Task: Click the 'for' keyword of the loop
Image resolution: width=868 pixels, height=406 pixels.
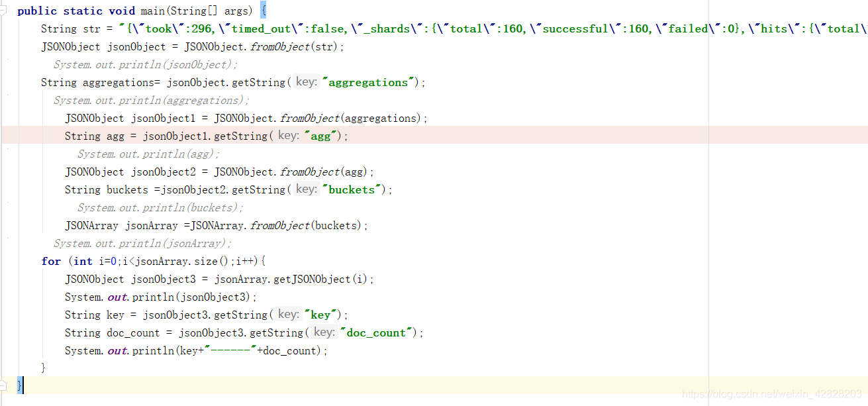Action: click(51, 262)
